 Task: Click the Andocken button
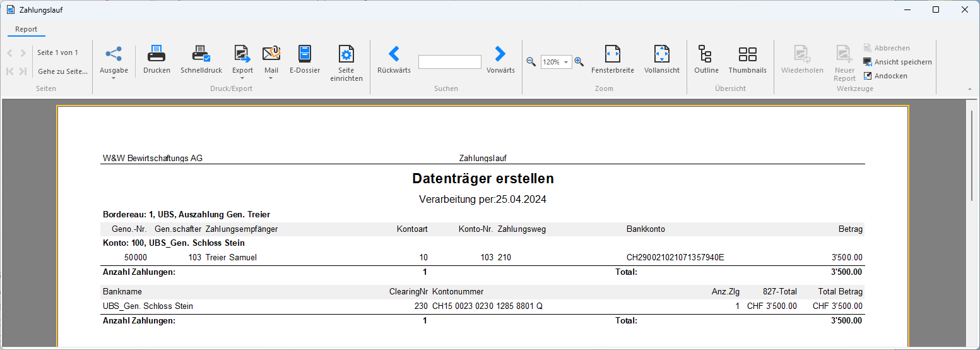pos(885,76)
